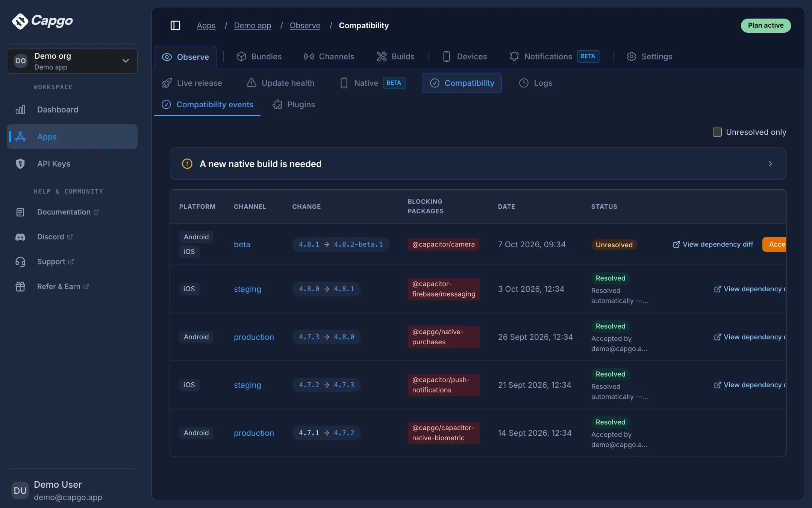The image size is (812, 508).
Task: Click the Unresolved status badge
Action: 614,245
